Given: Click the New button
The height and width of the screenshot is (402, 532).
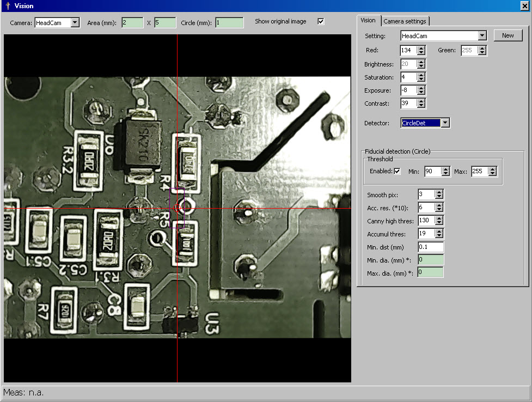Looking at the screenshot, I should click(x=508, y=35).
